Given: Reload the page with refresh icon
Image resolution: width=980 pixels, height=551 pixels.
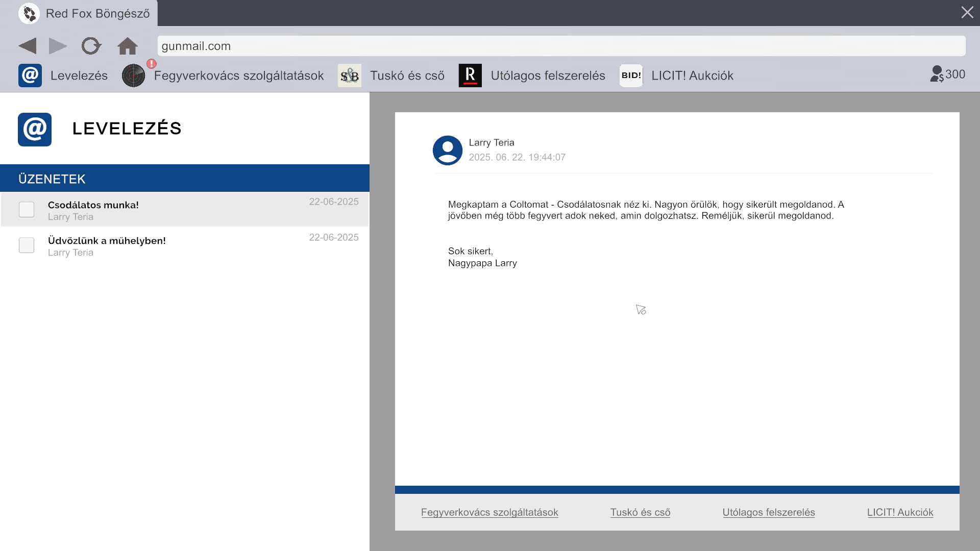Looking at the screenshot, I should (x=91, y=46).
